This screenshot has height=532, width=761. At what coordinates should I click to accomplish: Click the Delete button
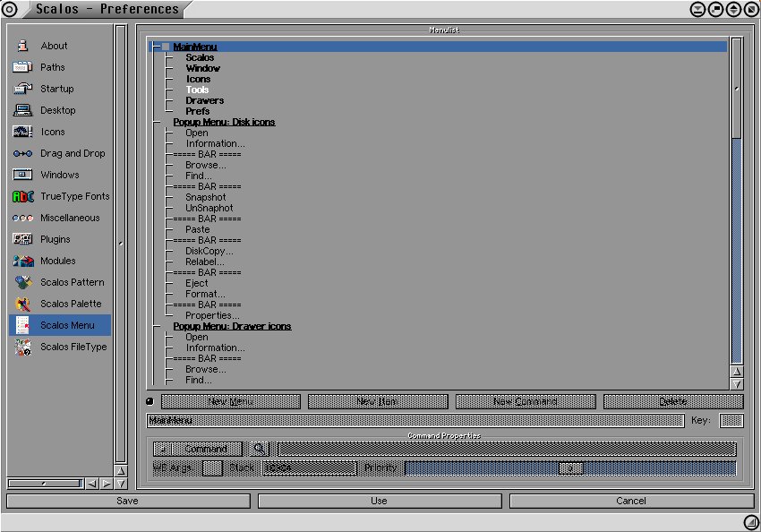(x=673, y=401)
